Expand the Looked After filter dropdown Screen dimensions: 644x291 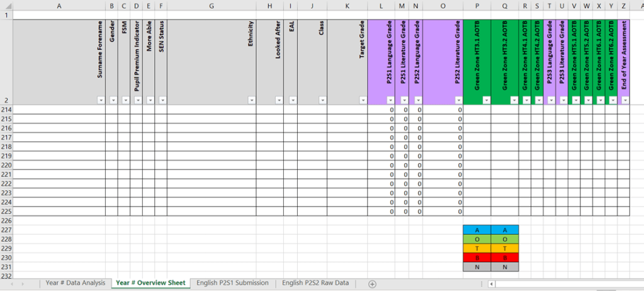pyautogui.click(x=278, y=100)
